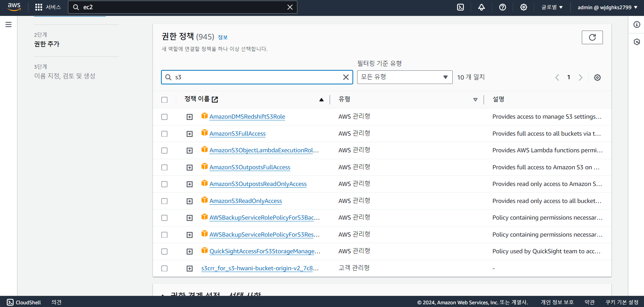Open CloudShell from the top bar icon
Image resolution: width=644 pixels, height=307 pixels.
460,7
